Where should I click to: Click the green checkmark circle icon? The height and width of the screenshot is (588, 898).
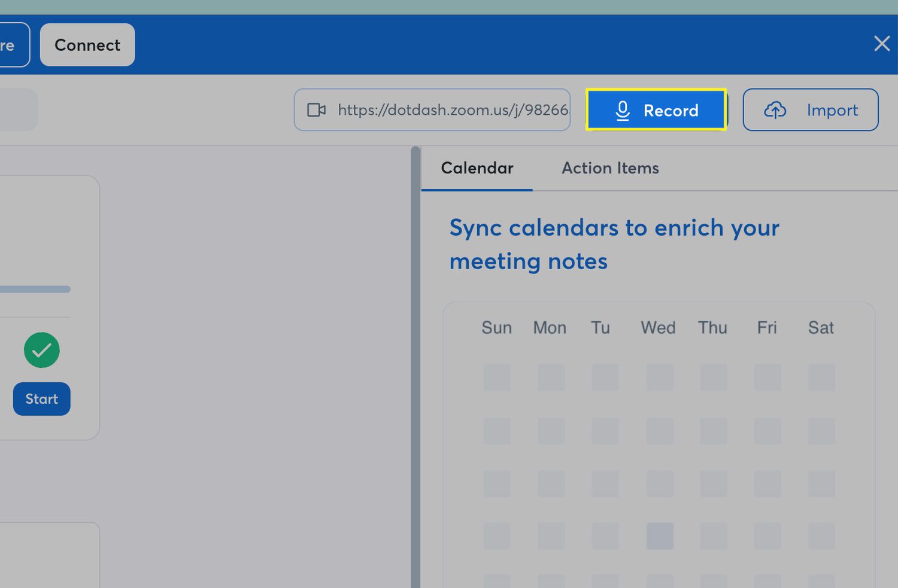(x=41, y=350)
